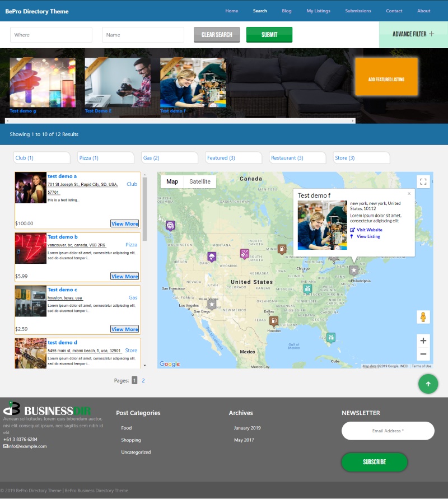
Task: Open the test demo d listing title
Action: click(62, 342)
